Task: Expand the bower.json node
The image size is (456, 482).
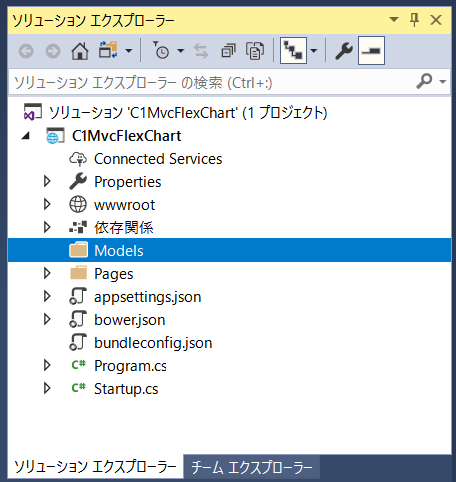Action: tap(47, 319)
